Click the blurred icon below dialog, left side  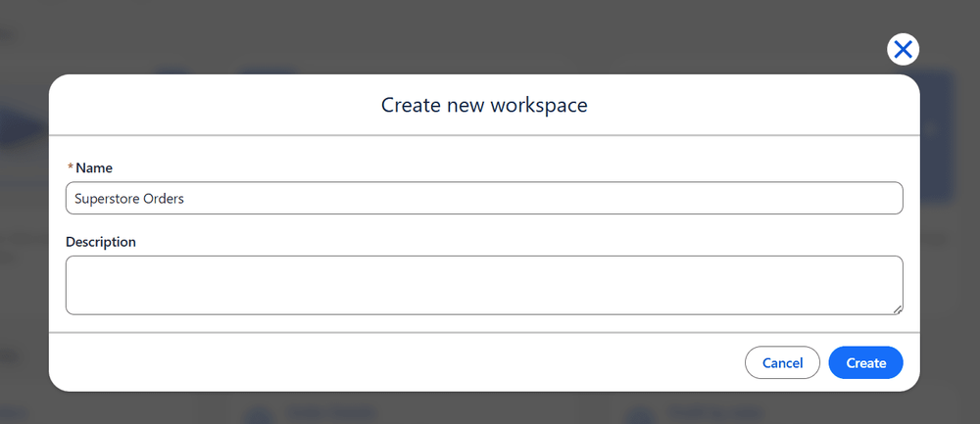pyautogui.click(x=257, y=413)
